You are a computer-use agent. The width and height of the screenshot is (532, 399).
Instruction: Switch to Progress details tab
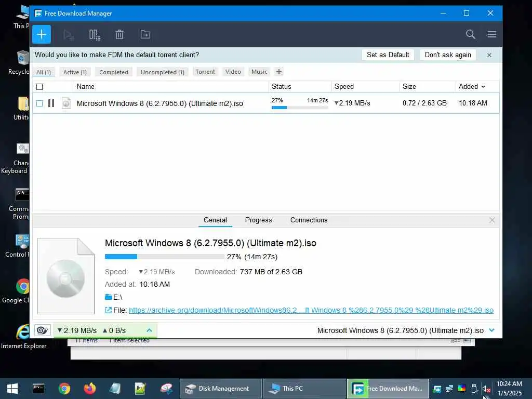pyautogui.click(x=259, y=220)
